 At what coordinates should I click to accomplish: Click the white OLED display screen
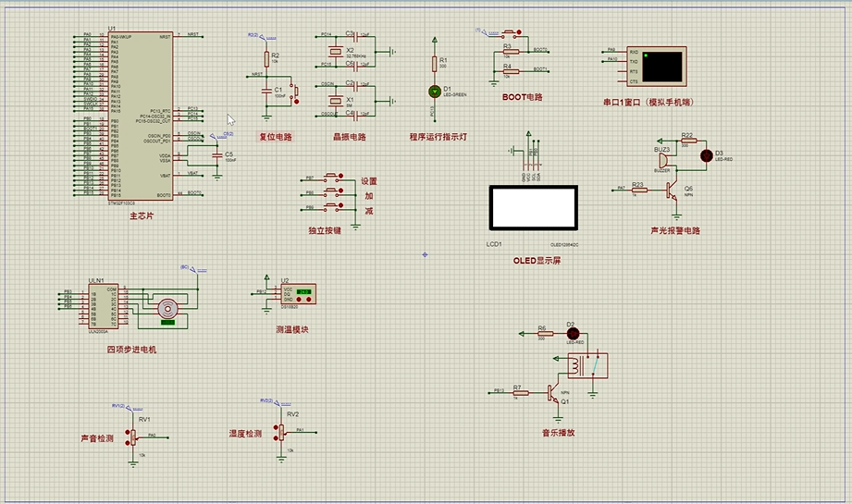click(x=532, y=208)
